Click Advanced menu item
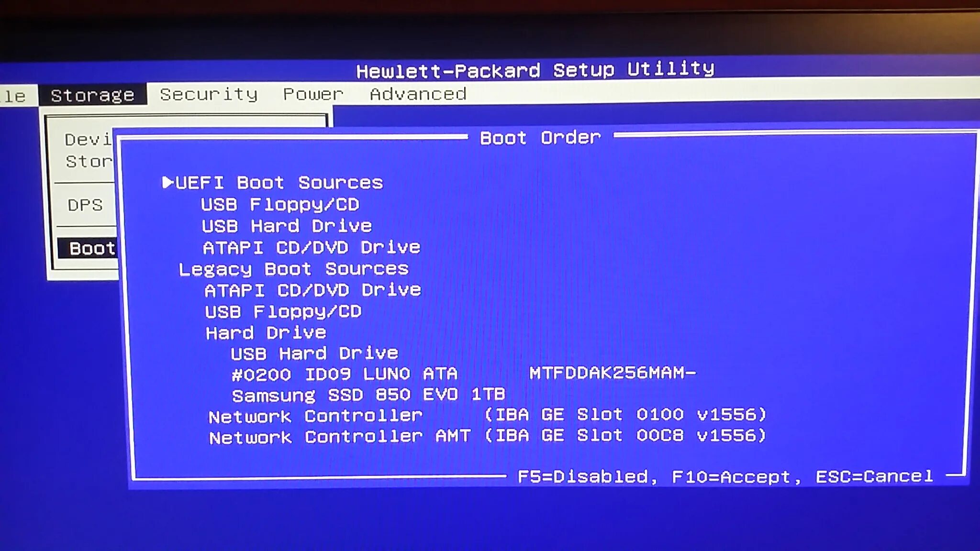The width and height of the screenshot is (980, 551). coord(417,94)
